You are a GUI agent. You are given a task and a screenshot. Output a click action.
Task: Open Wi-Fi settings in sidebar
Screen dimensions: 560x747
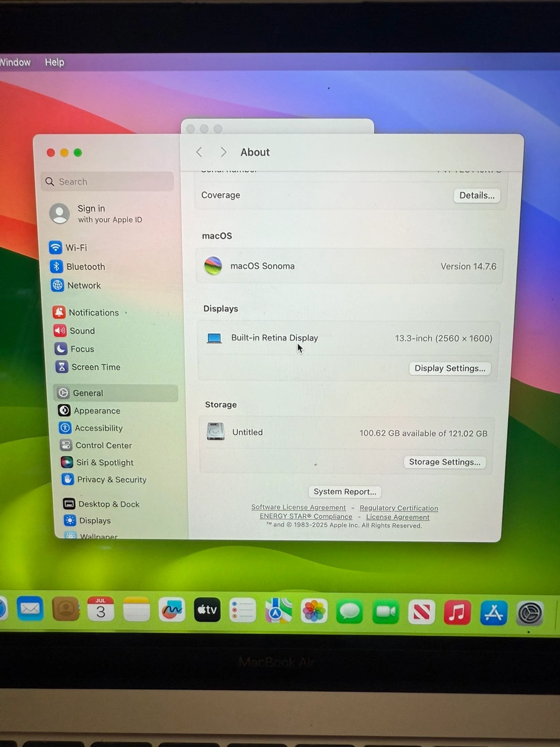pos(68,247)
